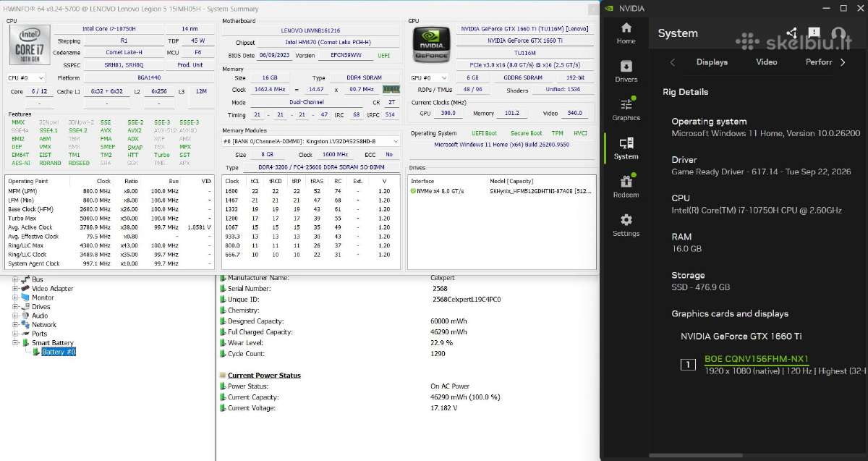Click icon beside Wear Level row
This screenshot has width=868, height=461.
point(223,342)
